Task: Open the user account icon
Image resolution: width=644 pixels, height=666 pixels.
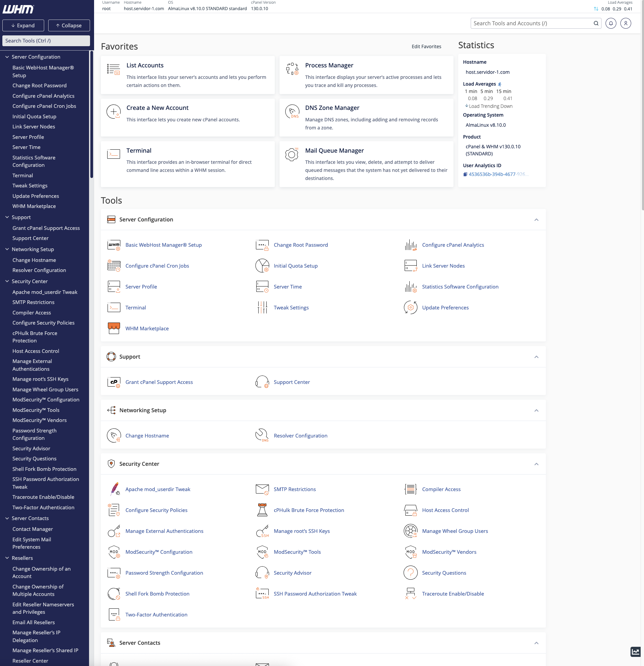Action: coord(626,24)
